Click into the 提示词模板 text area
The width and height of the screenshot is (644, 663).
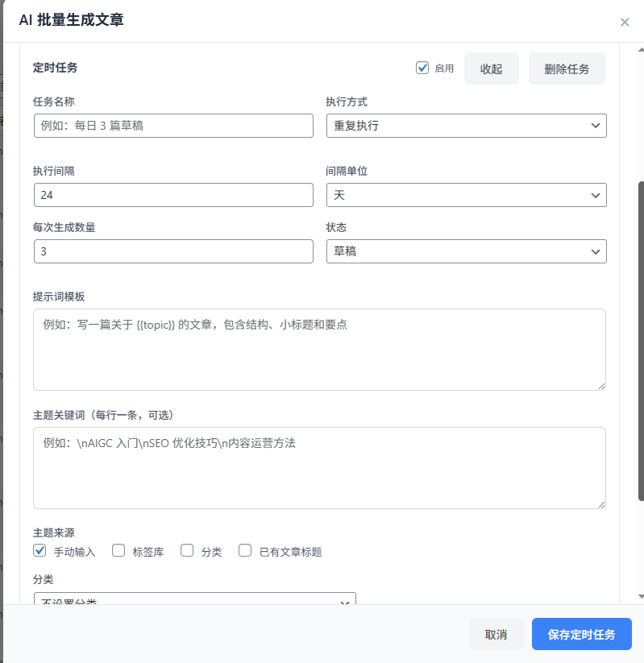[x=319, y=350]
